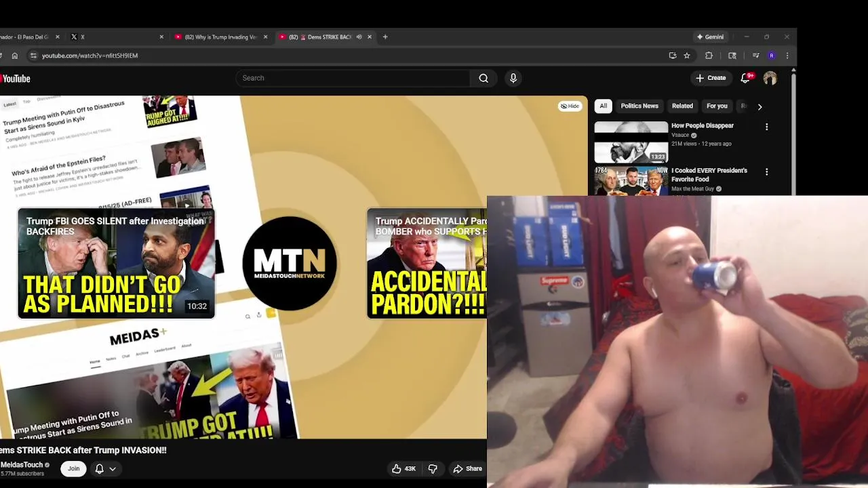Image resolution: width=868 pixels, height=488 pixels.
Task: Select the For you chip
Action: pos(717,106)
